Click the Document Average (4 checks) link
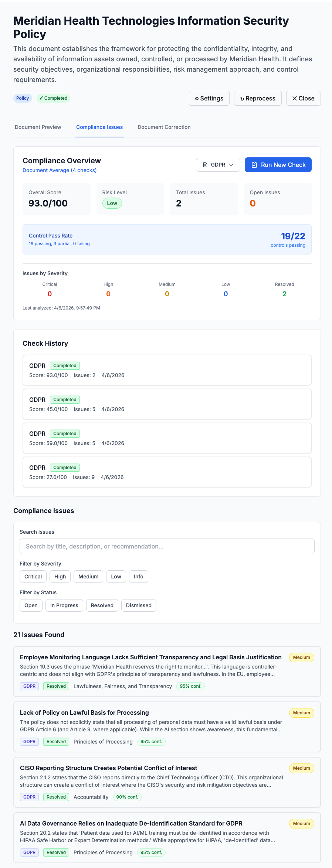Viewport: 332px width, 868px height. (x=60, y=170)
